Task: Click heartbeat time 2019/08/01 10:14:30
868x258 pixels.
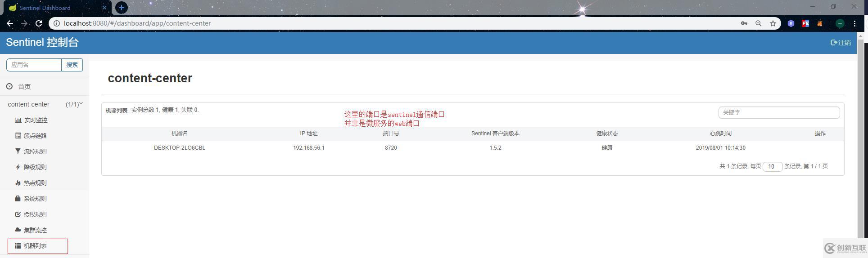Action: tap(721, 148)
